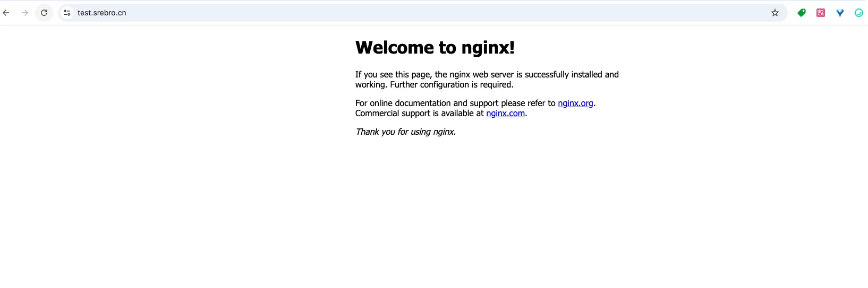The width and height of the screenshot is (868, 288).
Task: Reload the test.srebro.cn page
Action: coord(44,13)
